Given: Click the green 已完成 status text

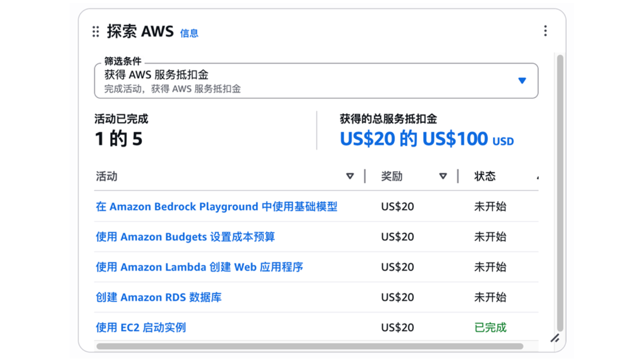Looking at the screenshot, I should coord(490,328).
